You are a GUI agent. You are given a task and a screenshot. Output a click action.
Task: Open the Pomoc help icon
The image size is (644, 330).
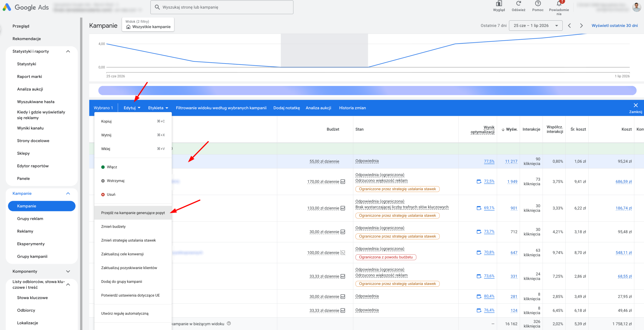(538, 4)
